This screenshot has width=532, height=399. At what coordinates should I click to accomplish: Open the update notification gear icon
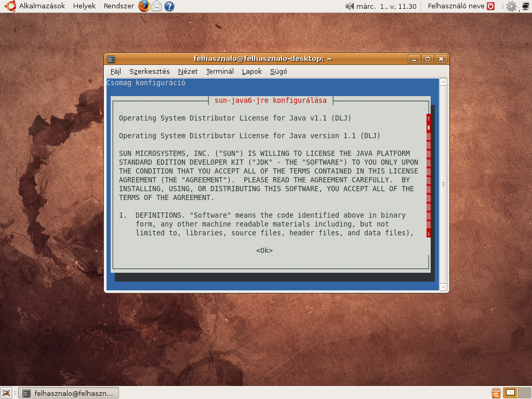click(511, 6)
